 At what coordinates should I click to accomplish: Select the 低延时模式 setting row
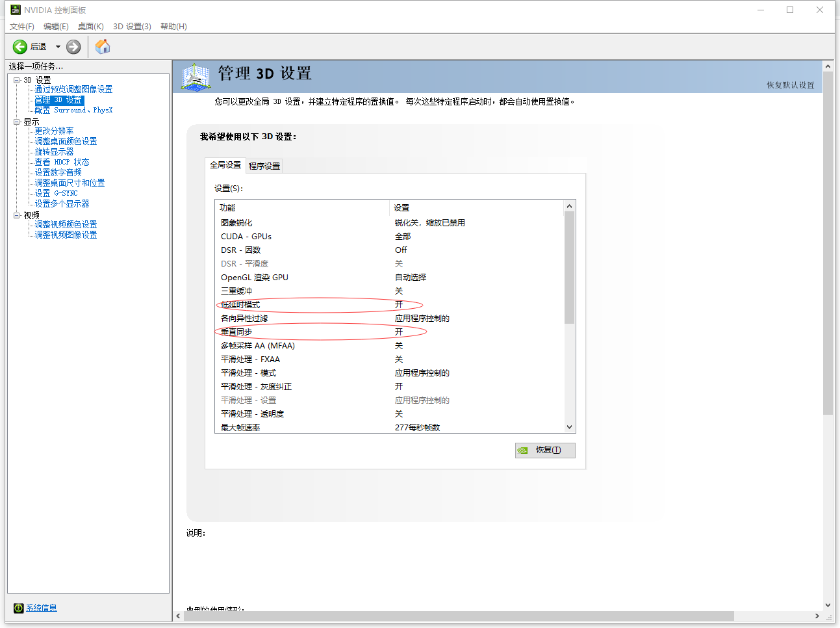[x=389, y=305]
